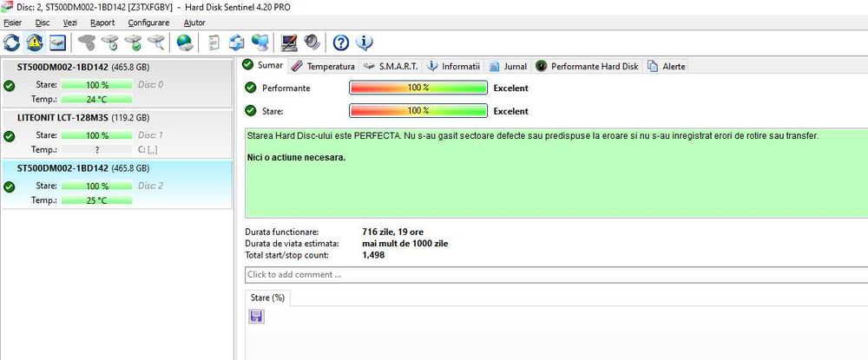The height and width of the screenshot is (360, 868).
Task: Open the Fisier menu
Action: [x=12, y=23]
